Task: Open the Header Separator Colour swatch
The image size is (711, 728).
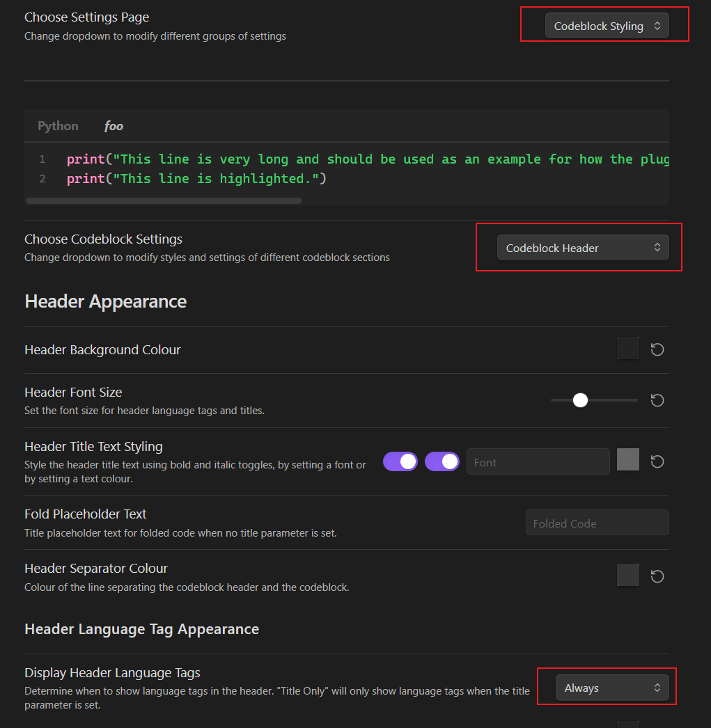Action: 628,575
